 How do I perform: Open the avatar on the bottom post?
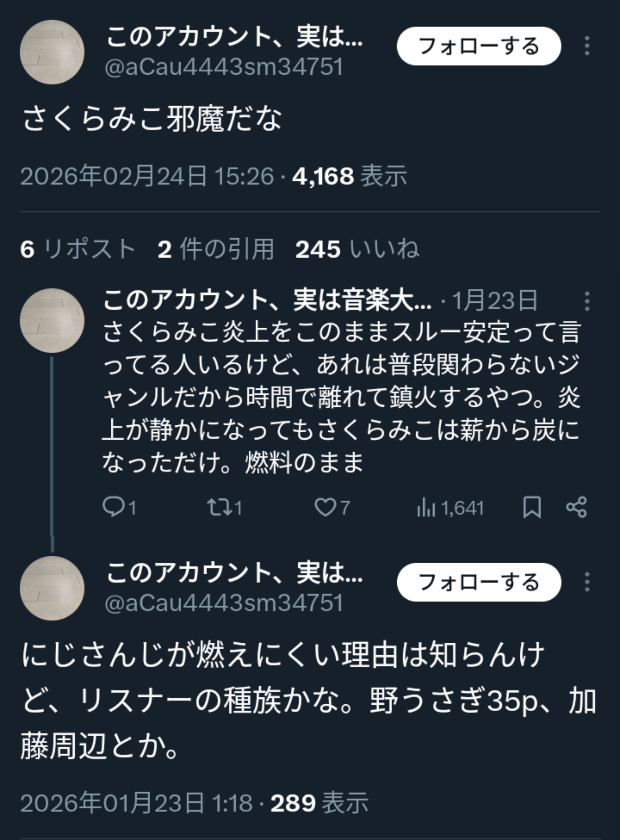(x=52, y=588)
